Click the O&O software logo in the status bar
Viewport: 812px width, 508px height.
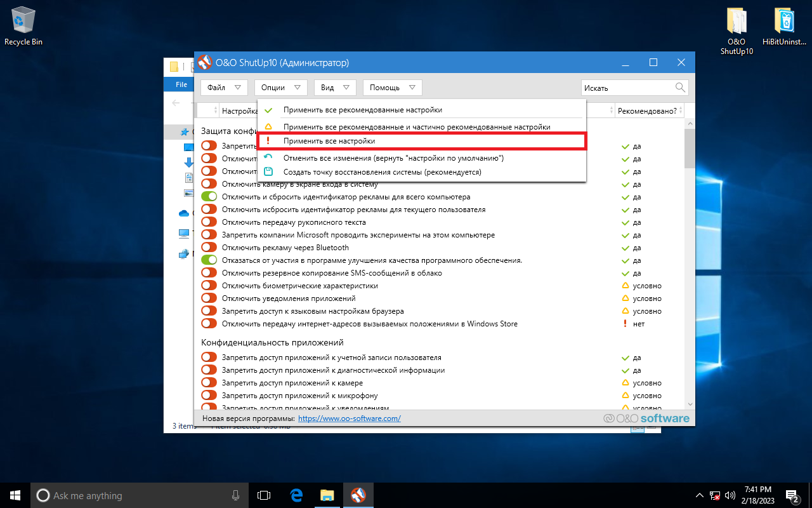click(x=646, y=418)
